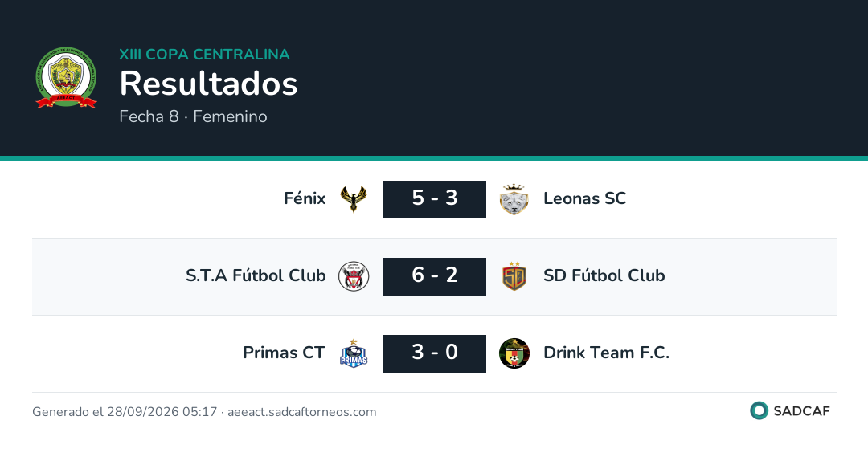Image resolution: width=868 pixels, height=453 pixels.
Task: Click the Resultados heading
Action: tap(209, 84)
